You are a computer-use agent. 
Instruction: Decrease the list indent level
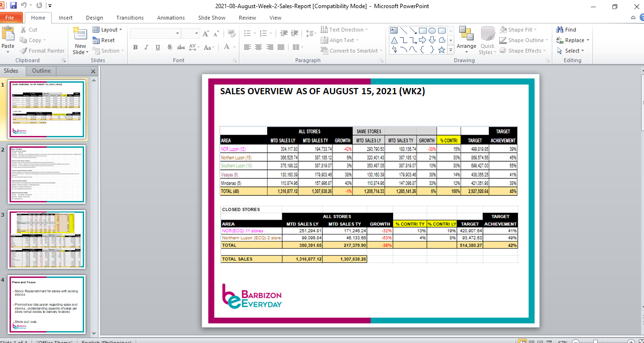284,33
